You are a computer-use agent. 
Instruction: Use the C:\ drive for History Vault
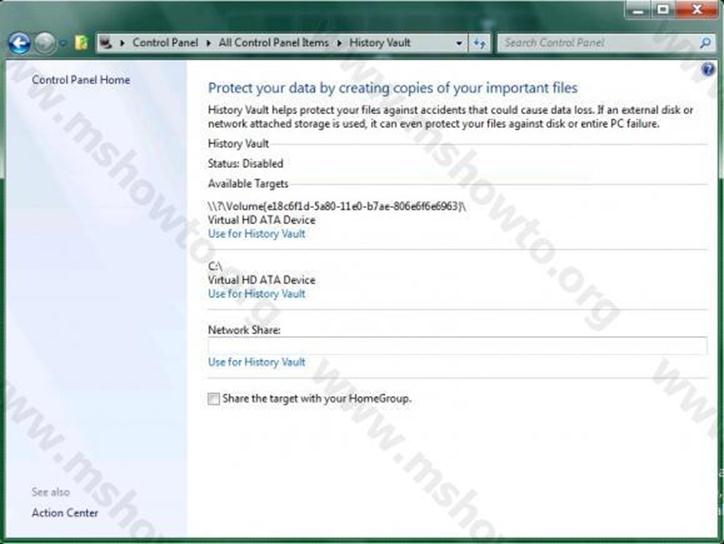(x=257, y=294)
